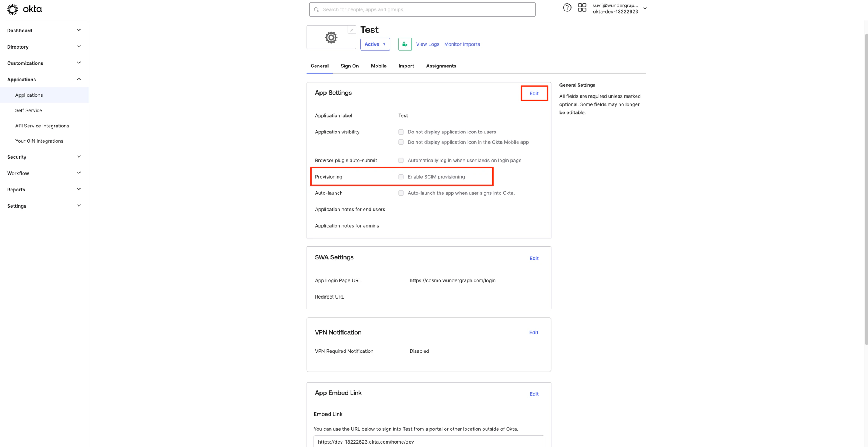Image resolution: width=868 pixels, height=447 pixels.
Task: Toggle Auto-launch the app checkbox
Action: (401, 193)
